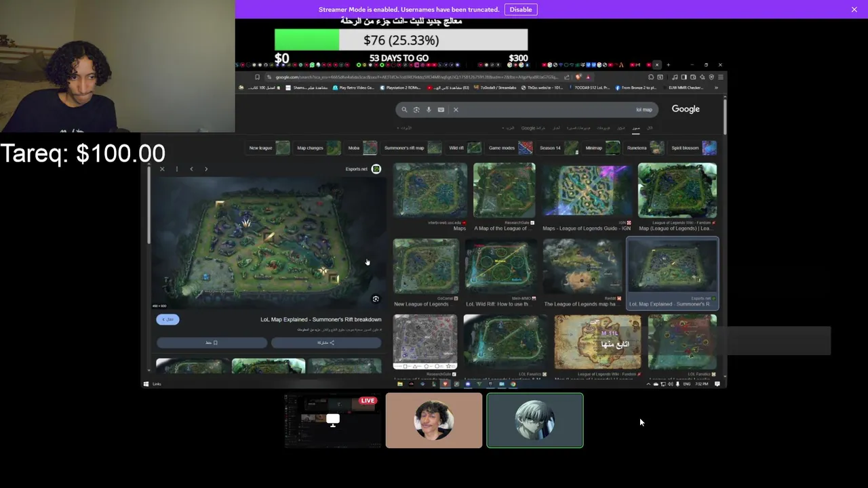The height and width of the screenshot is (488, 868).
Task: Open preview panel three-dot menu
Action: click(176, 169)
